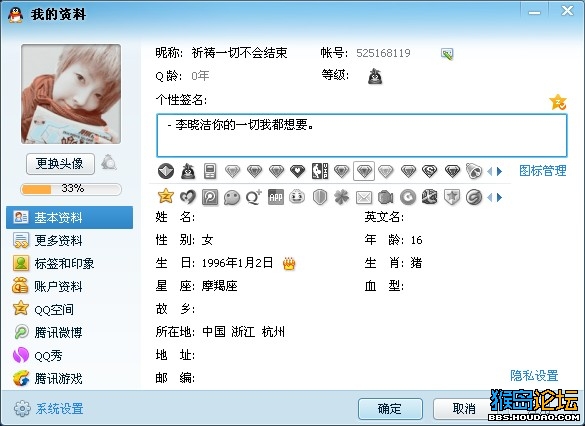The height and width of the screenshot is (426, 585).
Task: Open the 账户资料 tab
Action: (x=69, y=286)
